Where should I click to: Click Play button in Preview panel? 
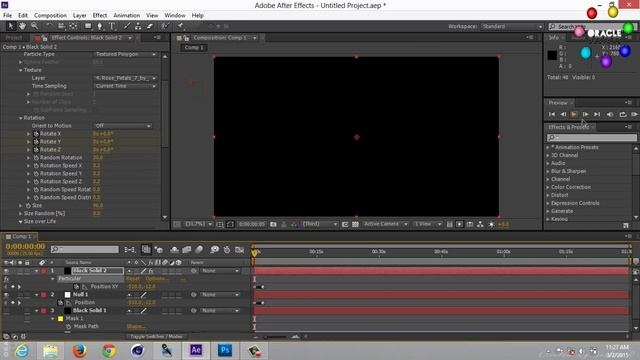pyautogui.click(x=574, y=114)
